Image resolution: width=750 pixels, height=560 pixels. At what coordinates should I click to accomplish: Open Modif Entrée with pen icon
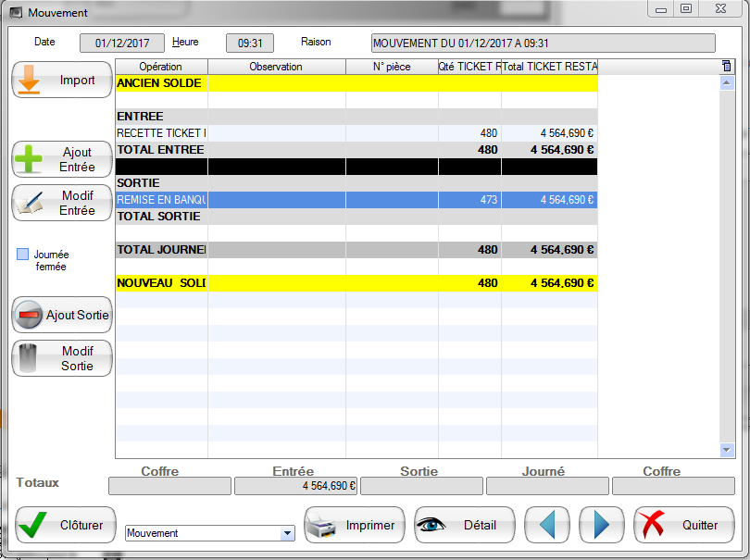(61, 203)
